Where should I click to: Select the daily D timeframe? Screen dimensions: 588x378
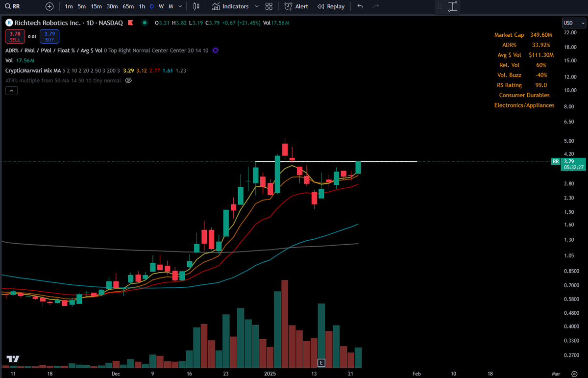coord(152,6)
